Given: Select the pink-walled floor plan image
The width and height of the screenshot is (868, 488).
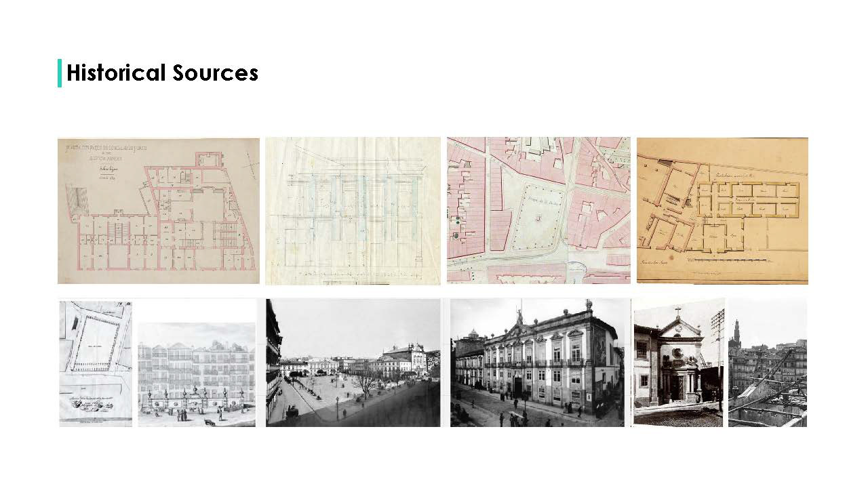Looking at the screenshot, I should point(159,211).
